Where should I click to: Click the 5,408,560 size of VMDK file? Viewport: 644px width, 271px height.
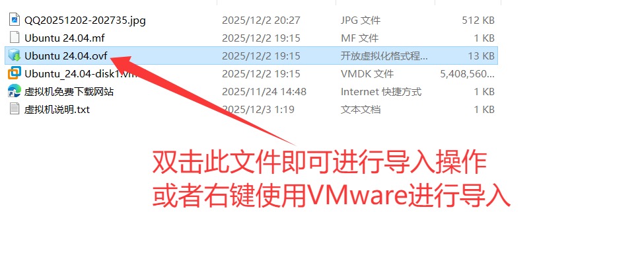click(467, 74)
